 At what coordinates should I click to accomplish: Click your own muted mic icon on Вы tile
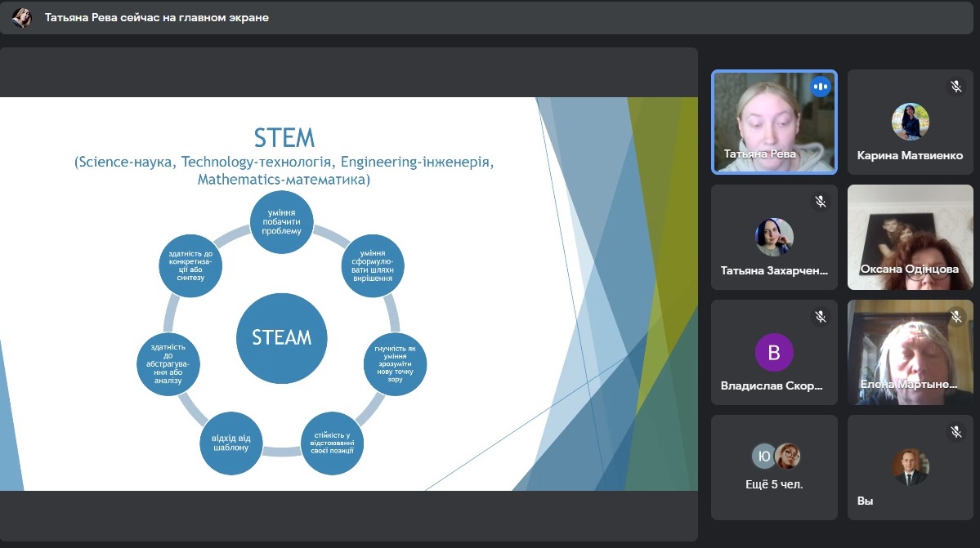click(x=955, y=431)
